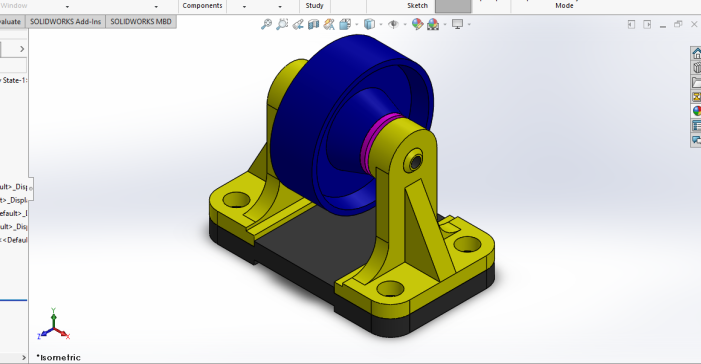Image resolution: width=701 pixels, height=364 pixels.
Task: Click the View Settings monitor icon
Action: (457, 24)
